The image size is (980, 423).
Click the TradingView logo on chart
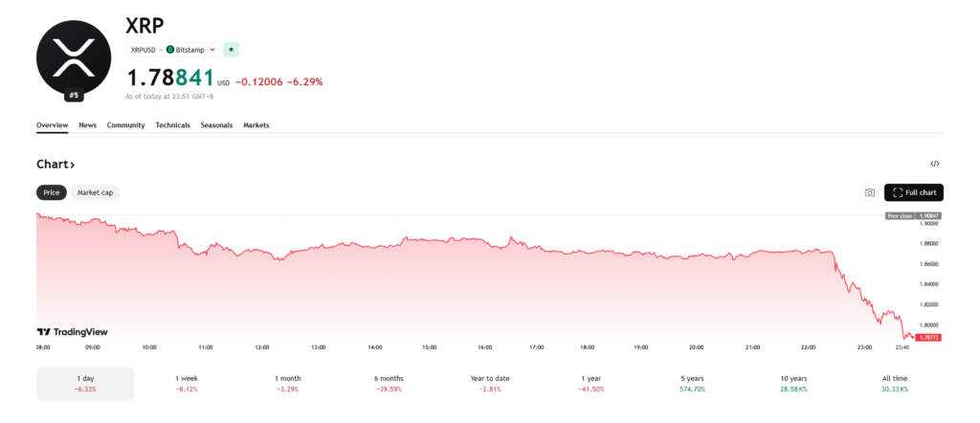tap(73, 332)
